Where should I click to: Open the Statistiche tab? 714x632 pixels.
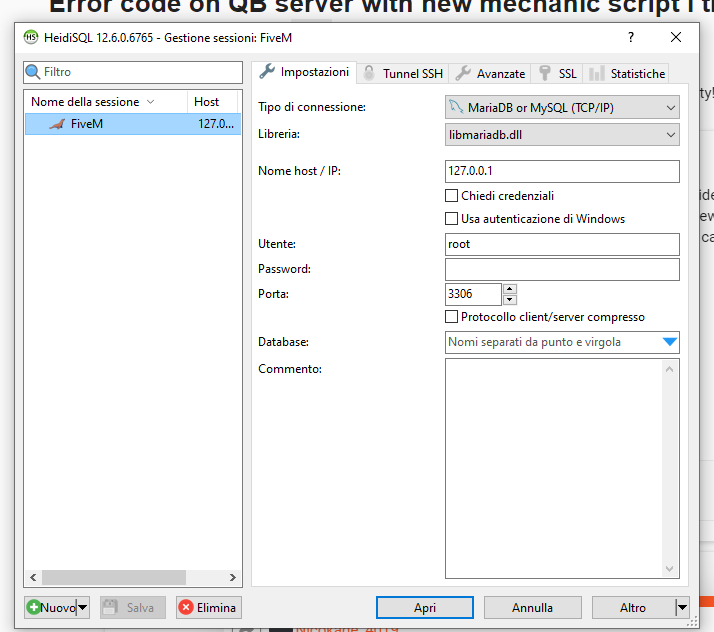coord(626,73)
